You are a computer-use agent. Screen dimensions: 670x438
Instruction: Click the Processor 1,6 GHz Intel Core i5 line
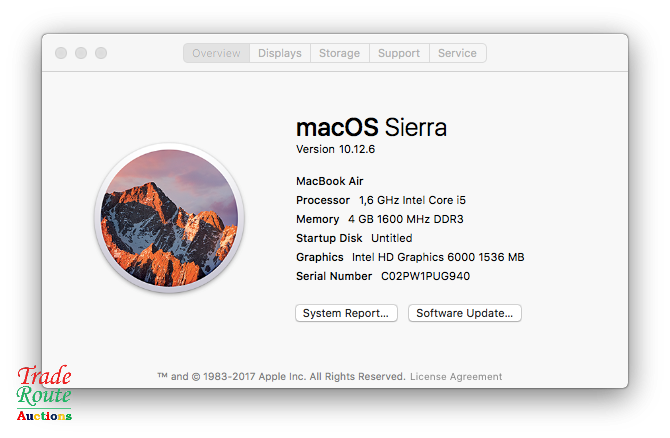(379, 200)
